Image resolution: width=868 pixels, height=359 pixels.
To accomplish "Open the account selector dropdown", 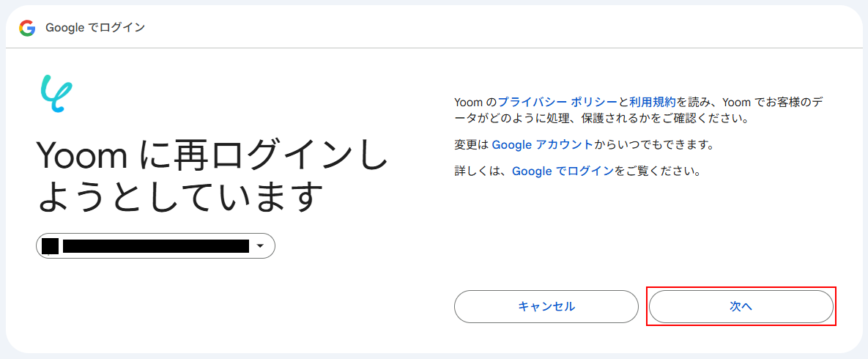I will [155, 246].
